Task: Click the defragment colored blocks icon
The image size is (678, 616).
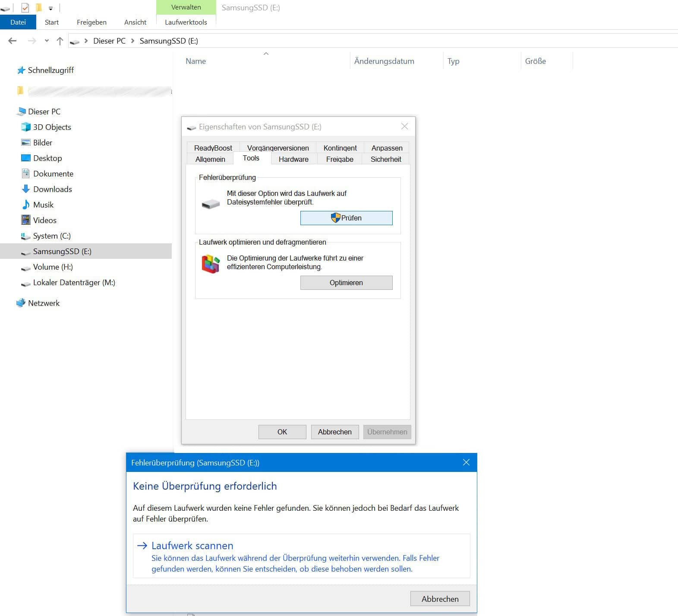Action: [x=211, y=264]
